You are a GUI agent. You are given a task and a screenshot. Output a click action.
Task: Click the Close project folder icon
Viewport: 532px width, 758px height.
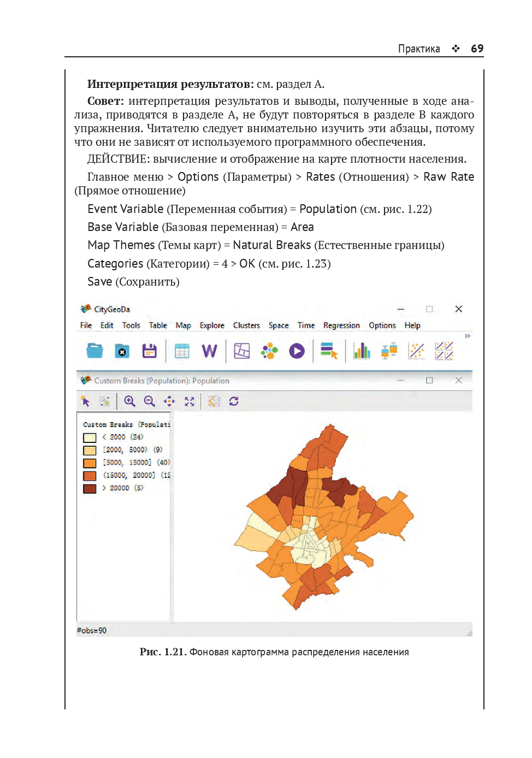pyautogui.click(x=122, y=351)
